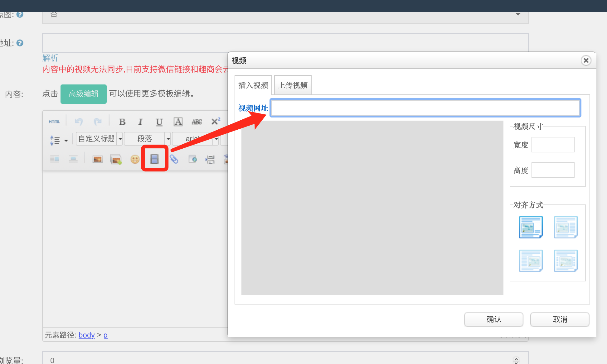Click the 确认 button
Viewport: 607px width, 364px height.
point(493,319)
